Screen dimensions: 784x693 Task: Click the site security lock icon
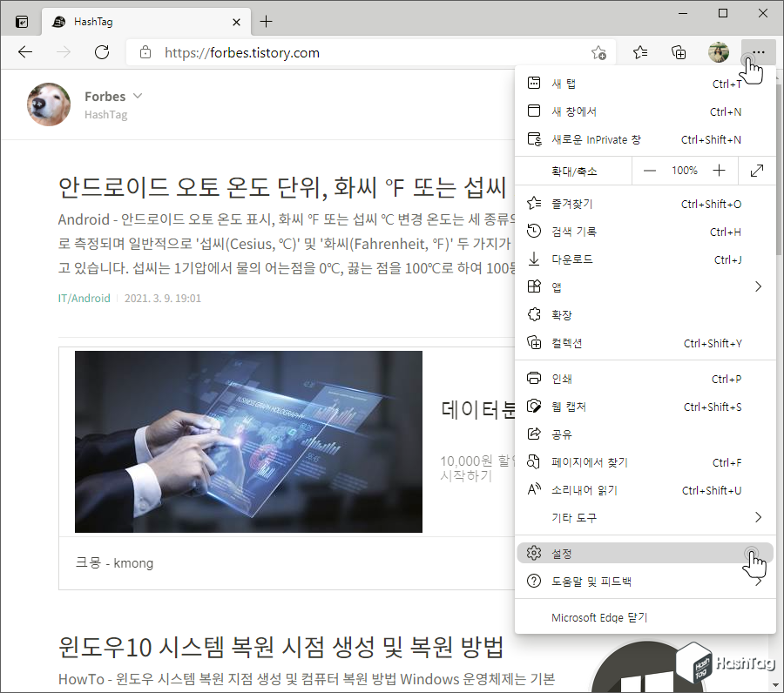click(x=144, y=52)
